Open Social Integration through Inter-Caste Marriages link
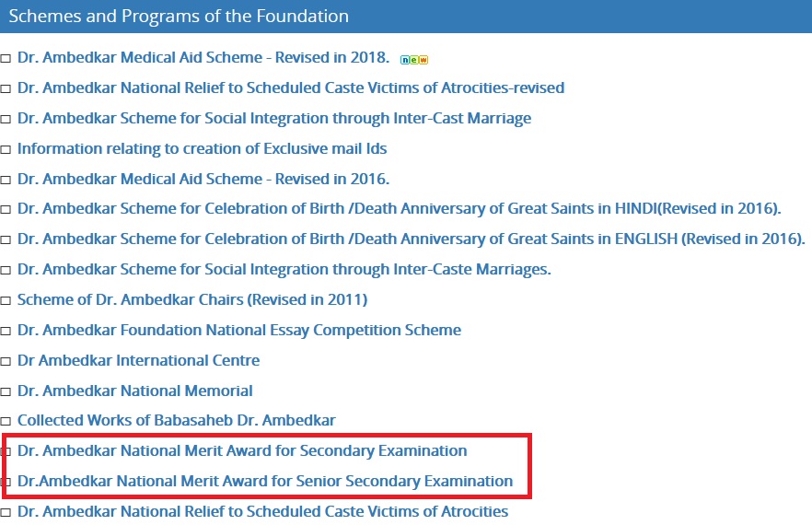The image size is (812, 525). coord(284,270)
